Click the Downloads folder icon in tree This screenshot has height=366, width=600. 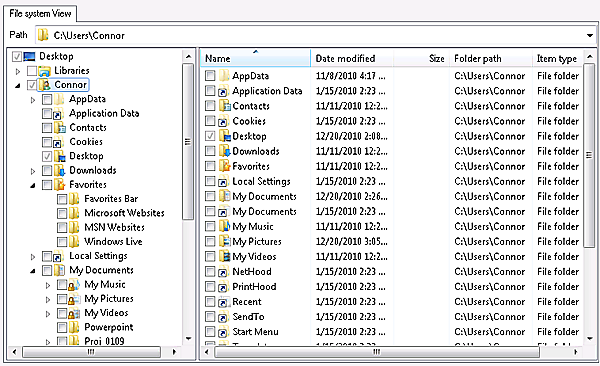pos(59,171)
